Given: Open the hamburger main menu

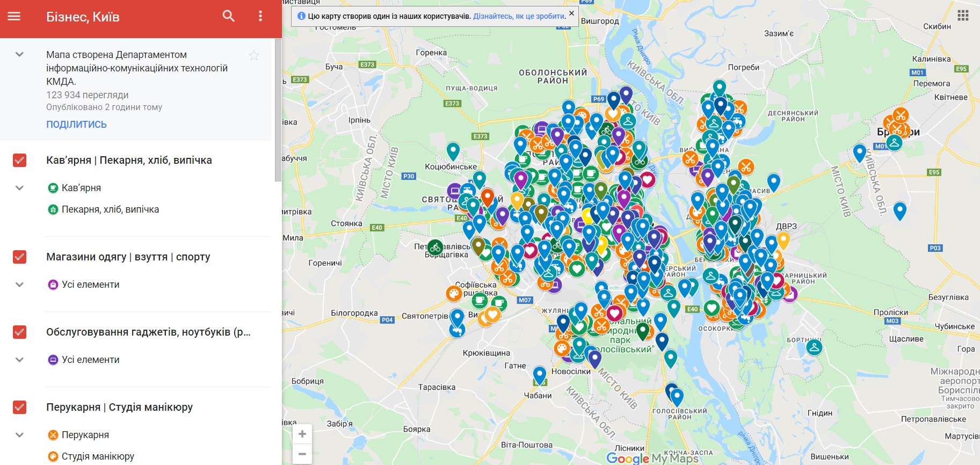Looking at the screenshot, I should [14, 17].
